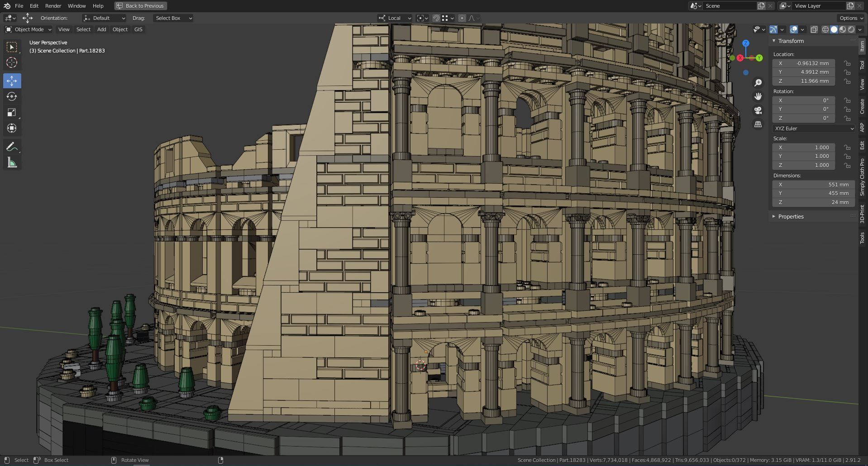Select the Measure tool
Image resolution: width=868 pixels, height=466 pixels.
click(x=12, y=162)
